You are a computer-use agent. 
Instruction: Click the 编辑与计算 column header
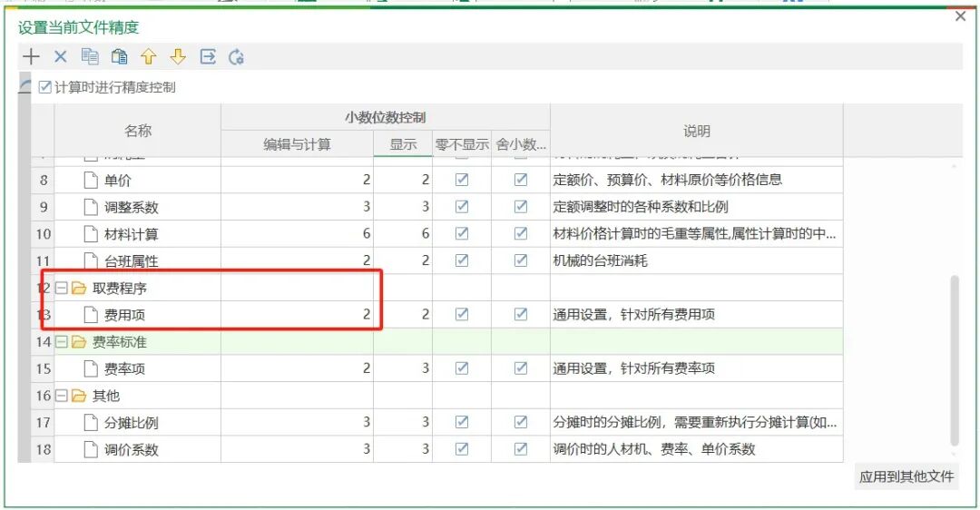coord(297,144)
